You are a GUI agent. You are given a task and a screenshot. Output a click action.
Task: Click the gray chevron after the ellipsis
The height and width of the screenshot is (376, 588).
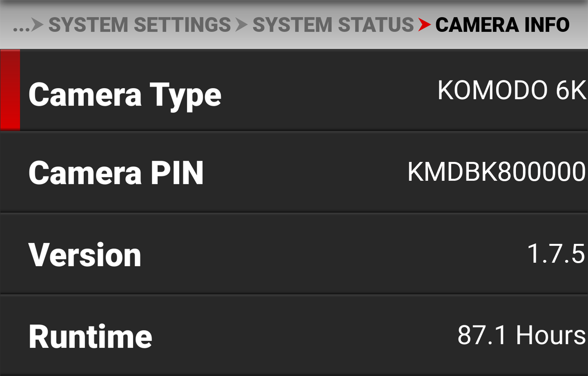pyautogui.click(x=38, y=25)
